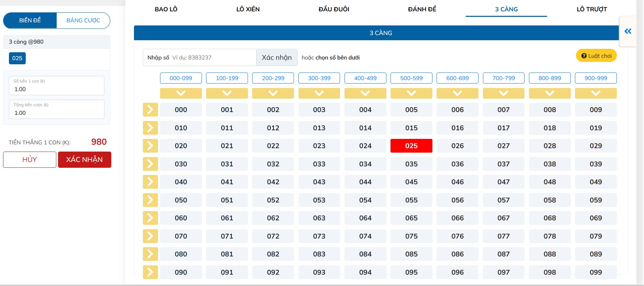Screen dimensions: 644x286
Task: Select whole column under 000-099 range
Action: click(181, 93)
